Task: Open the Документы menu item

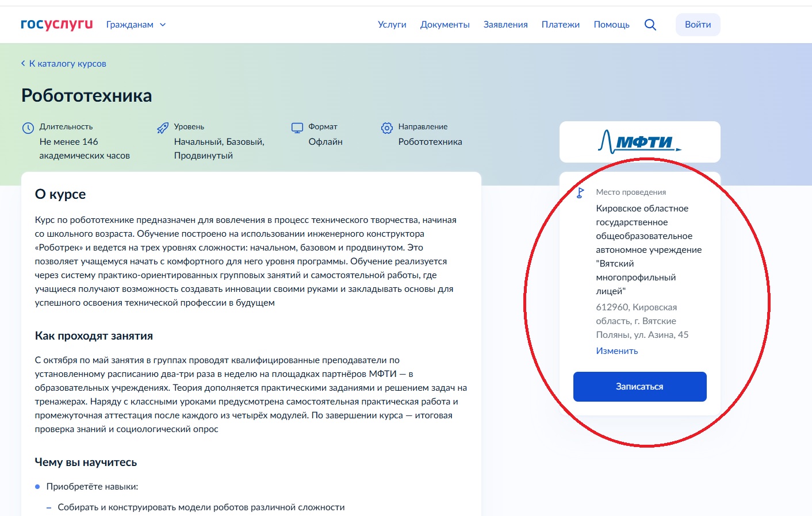Action: pyautogui.click(x=445, y=25)
